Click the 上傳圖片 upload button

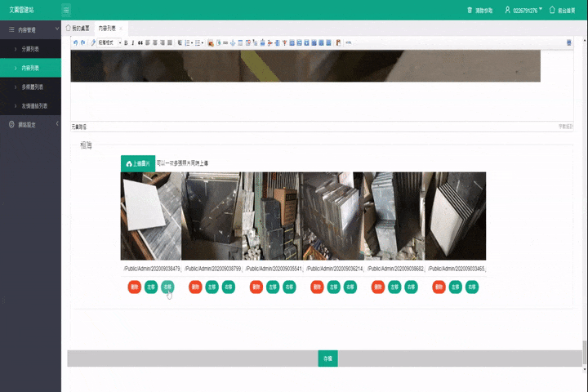point(138,163)
